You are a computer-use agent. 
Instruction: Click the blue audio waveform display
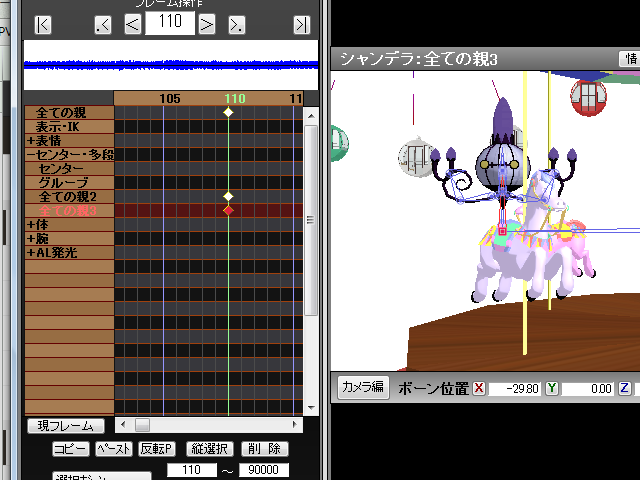point(171,65)
